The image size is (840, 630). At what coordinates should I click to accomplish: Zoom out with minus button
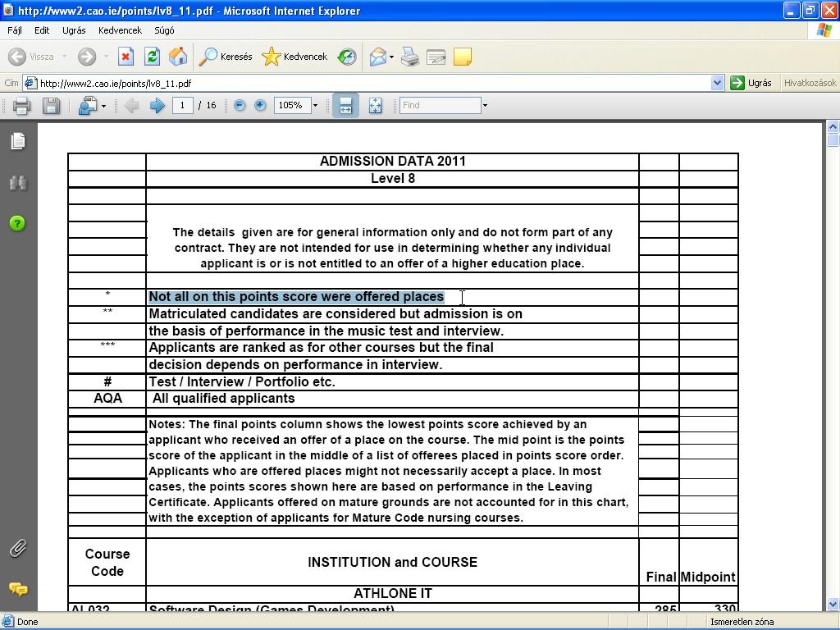pos(240,106)
